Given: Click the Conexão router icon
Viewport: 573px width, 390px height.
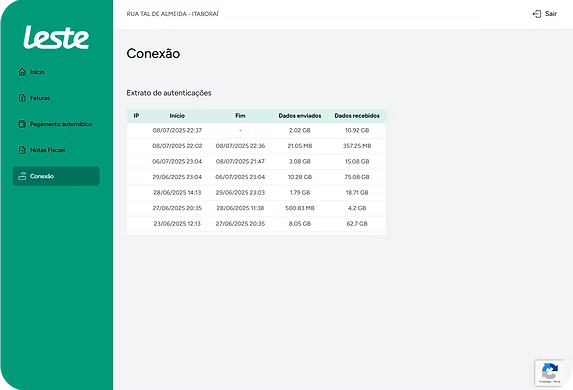Looking at the screenshot, I should tap(22, 176).
